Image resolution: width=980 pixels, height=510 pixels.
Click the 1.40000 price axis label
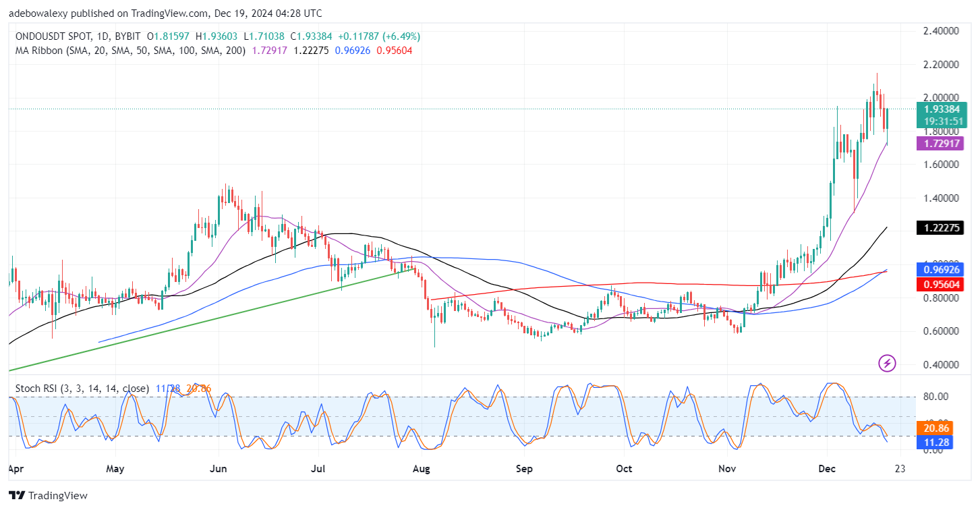[x=941, y=198]
